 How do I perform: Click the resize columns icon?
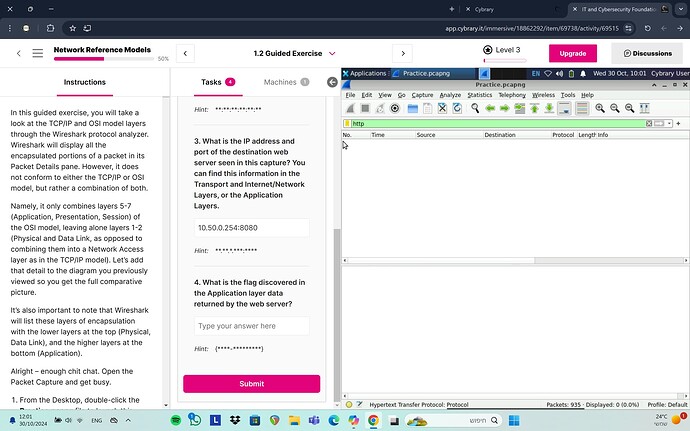[646, 108]
